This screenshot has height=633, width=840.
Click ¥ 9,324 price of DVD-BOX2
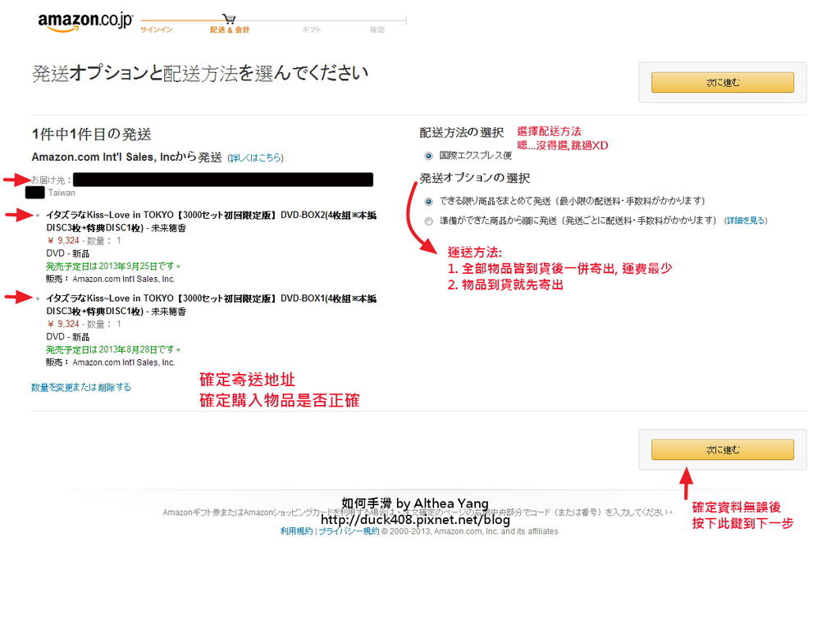[63, 240]
